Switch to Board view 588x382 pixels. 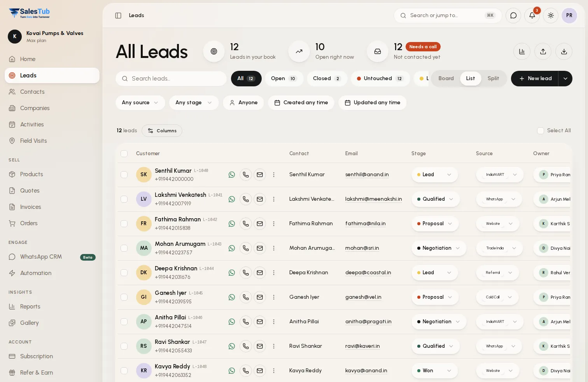point(446,79)
